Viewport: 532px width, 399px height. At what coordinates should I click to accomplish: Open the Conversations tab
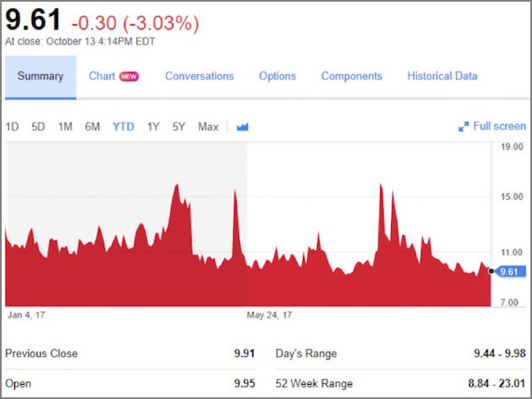pyautogui.click(x=199, y=76)
